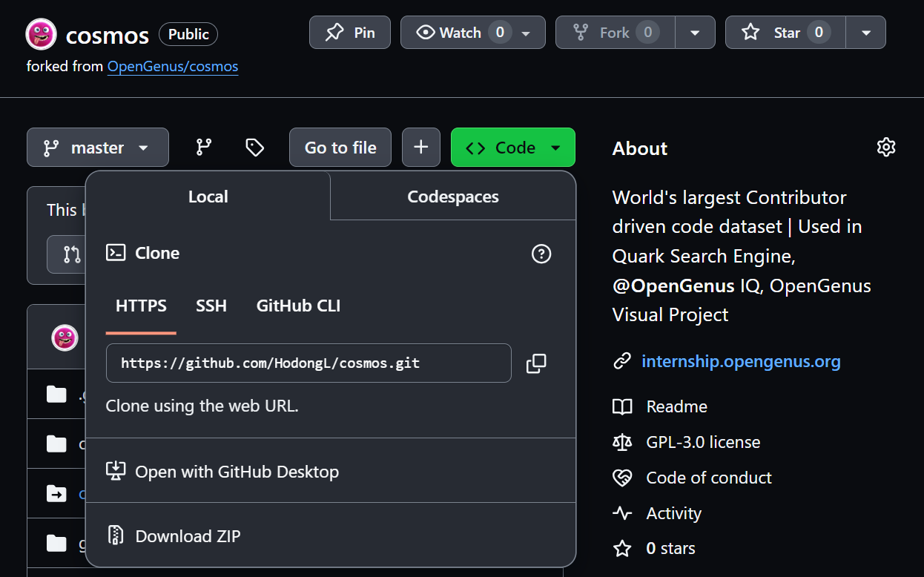This screenshot has width=924, height=577.
Task: Click Open with GitHub Desktop
Action: pyautogui.click(x=331, y=472)
